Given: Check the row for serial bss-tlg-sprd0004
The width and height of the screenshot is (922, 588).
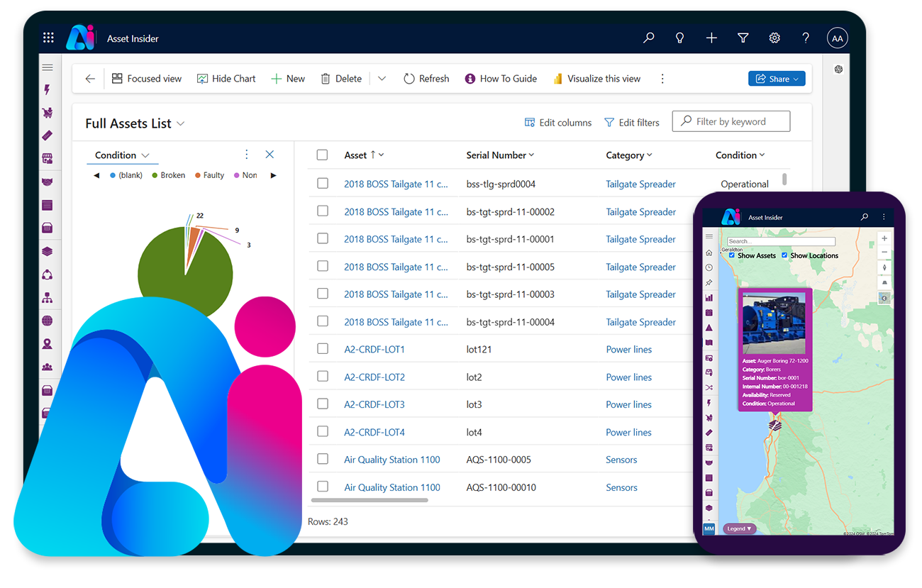Looking at the screenshot, I should (323, 183).
